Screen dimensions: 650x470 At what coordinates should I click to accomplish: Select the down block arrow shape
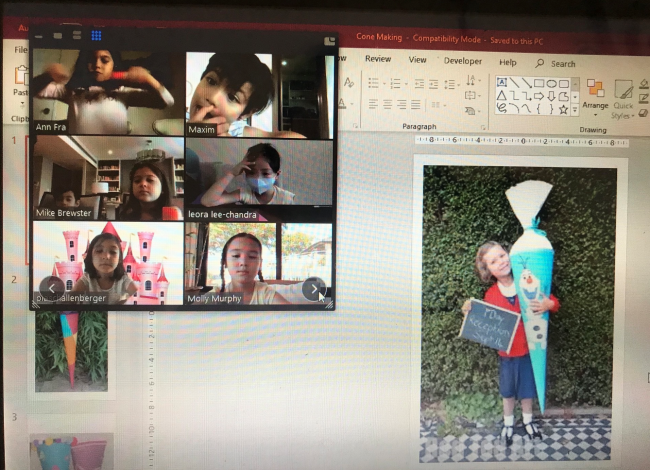551,97
